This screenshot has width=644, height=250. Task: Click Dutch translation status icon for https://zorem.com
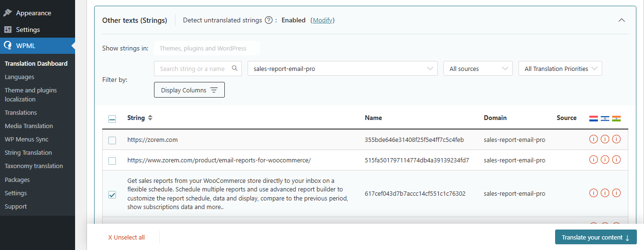pos(593,140)
